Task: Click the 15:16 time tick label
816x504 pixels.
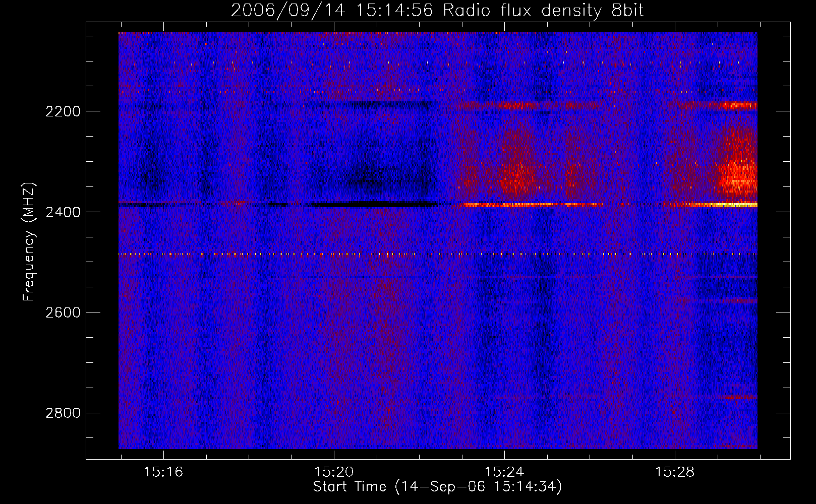Action: click(163, 472)
